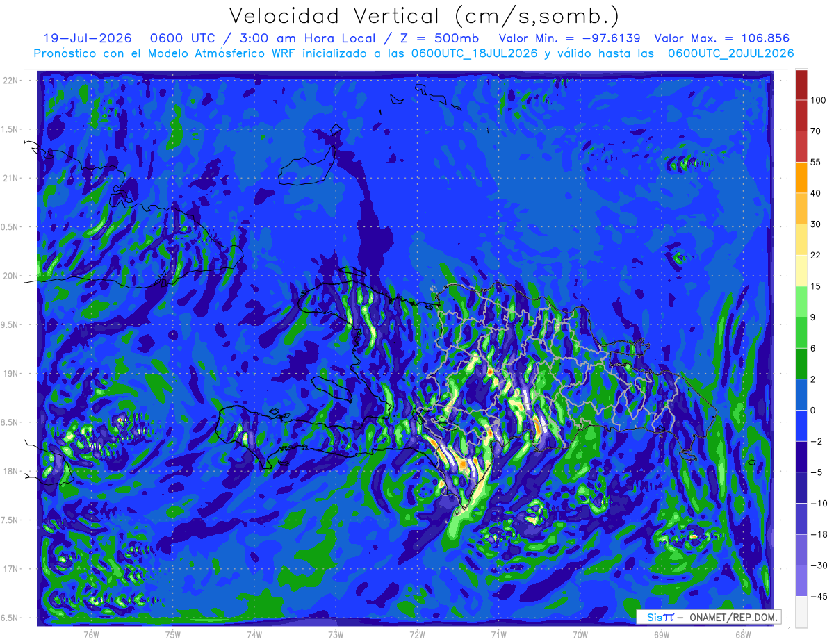Click 'Valor Min. = -97.6139' text

tap(570, 39)
